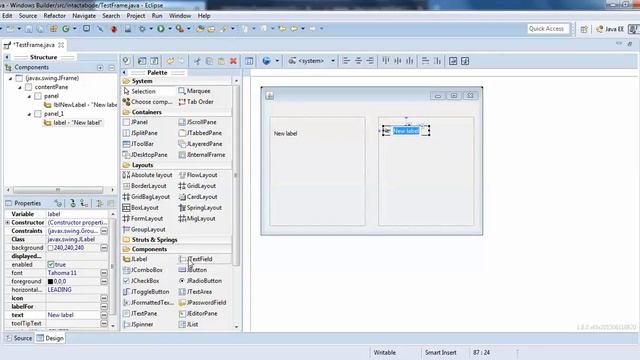Screen dimensions: 640x360
Task: Select the JSplitPane container
Action: [140, 133]
